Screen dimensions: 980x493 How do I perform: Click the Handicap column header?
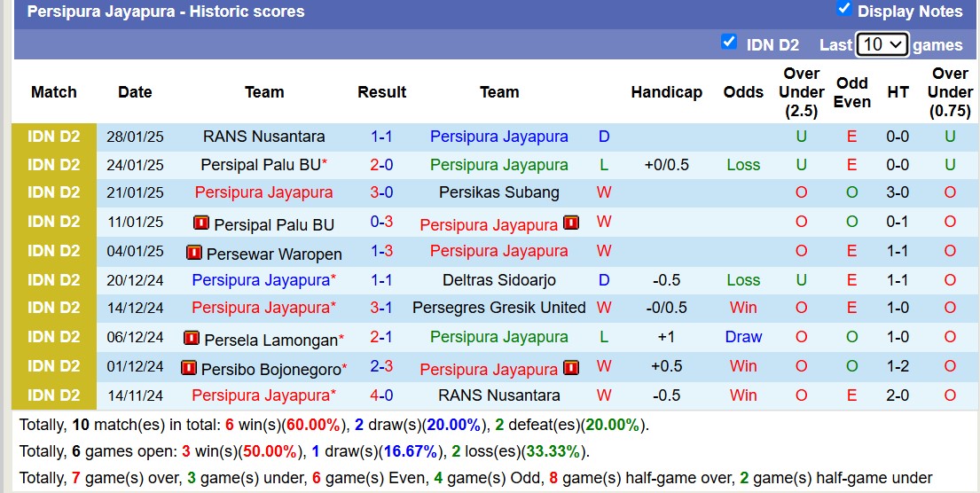[666, 92]
